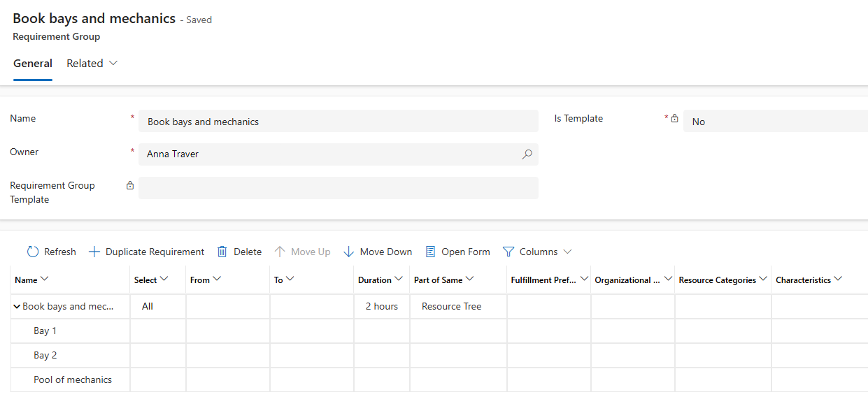Click the plus icon for Duplicate Requirement
This screenshot has height=420, width=868.
[94, 252]
